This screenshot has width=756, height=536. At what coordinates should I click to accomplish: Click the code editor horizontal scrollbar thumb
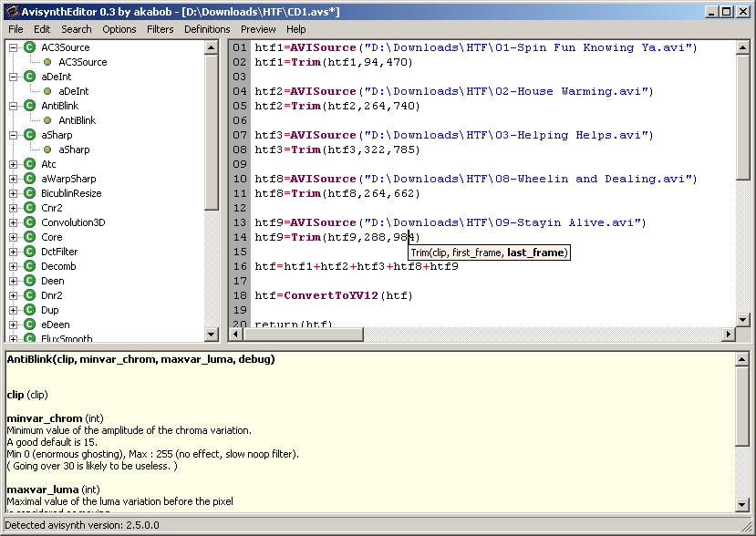coord(304,334)
